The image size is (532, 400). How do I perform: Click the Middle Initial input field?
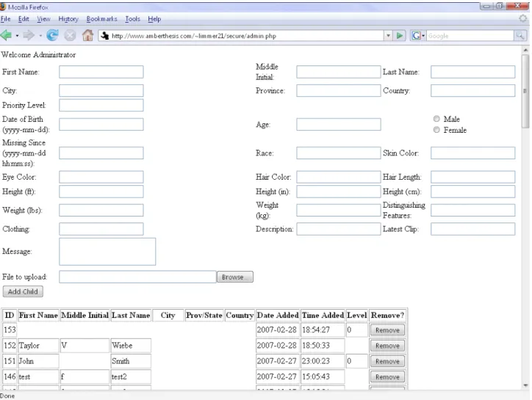pos(338,72)
